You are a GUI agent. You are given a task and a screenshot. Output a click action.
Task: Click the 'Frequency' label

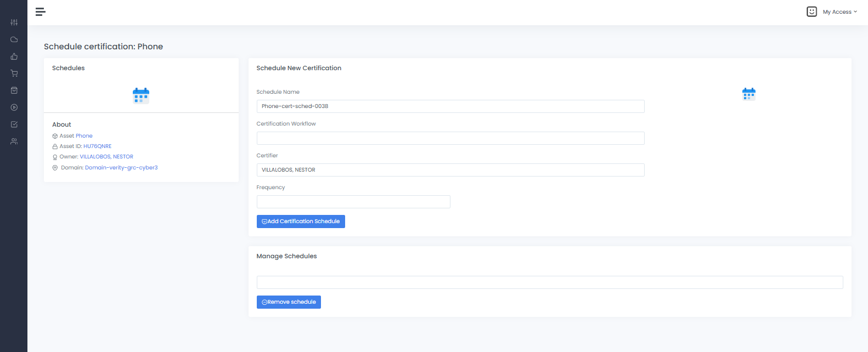pos(271,188)
